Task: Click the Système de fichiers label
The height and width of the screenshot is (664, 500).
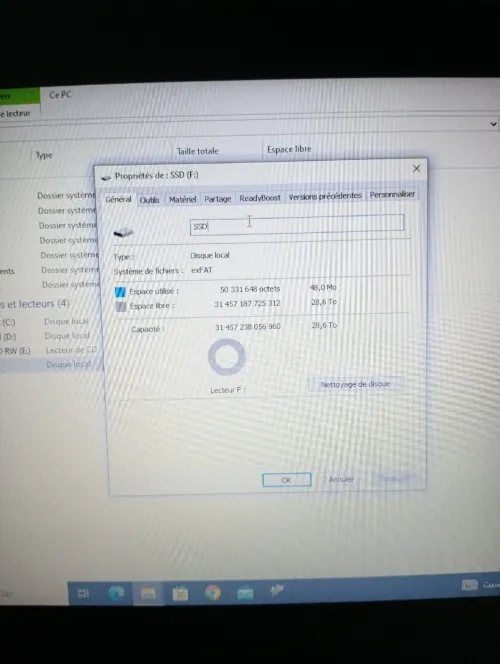Action: tap(148, 271)
